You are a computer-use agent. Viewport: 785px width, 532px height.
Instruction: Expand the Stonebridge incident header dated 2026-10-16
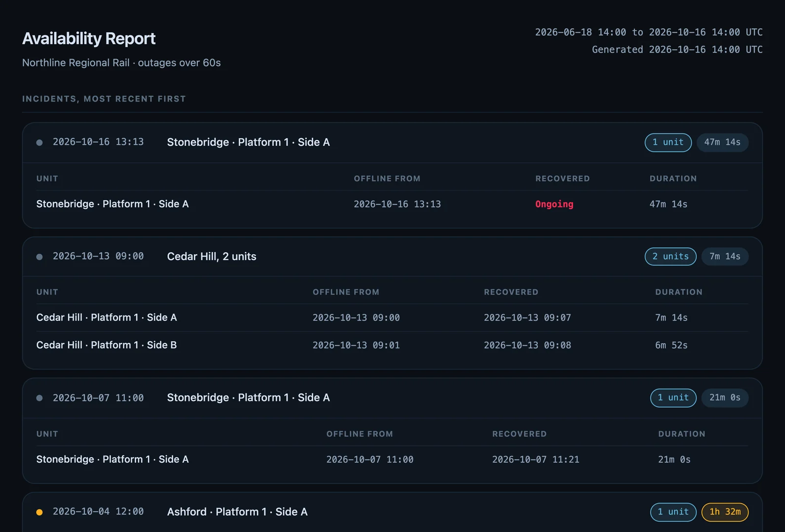pyautogui.click(x=392, y=142)
